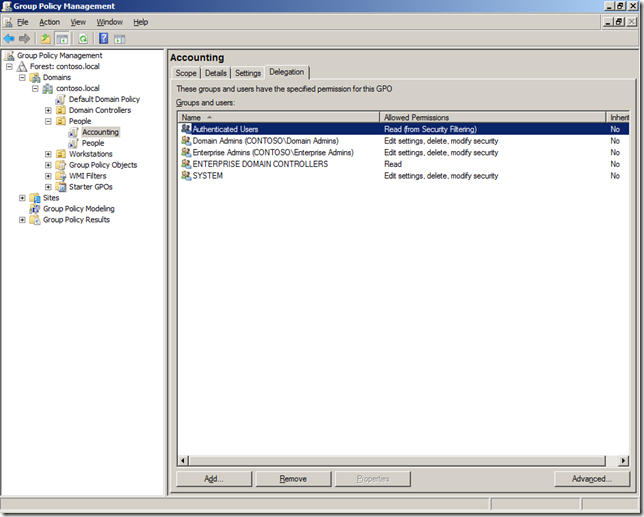Click the Up one level toolbar icon
Screen dimensions: 644x517
pos(46,39)
